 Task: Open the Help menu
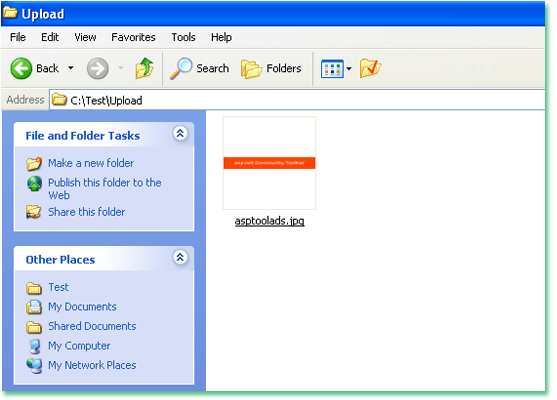[x=221, y=37]
